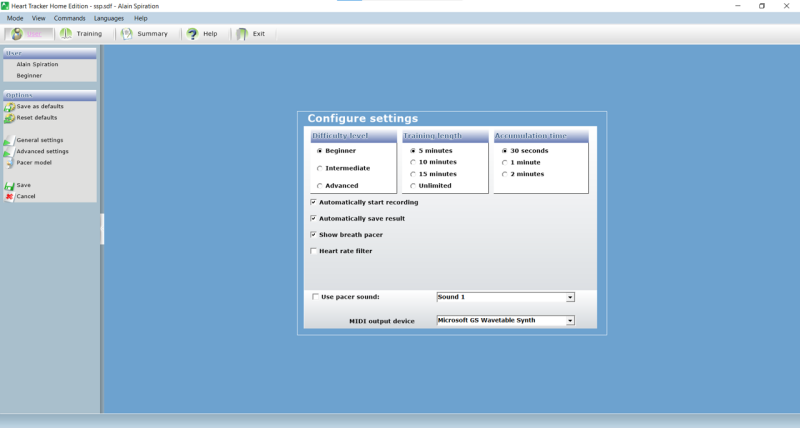Click the Reset defaults icon
The width and height of the screenshot is (800, 428).
pos(10,118)
